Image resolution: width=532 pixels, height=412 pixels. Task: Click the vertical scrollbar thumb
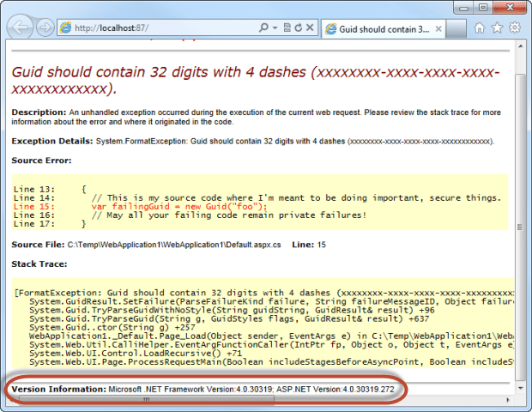(520, 227)
